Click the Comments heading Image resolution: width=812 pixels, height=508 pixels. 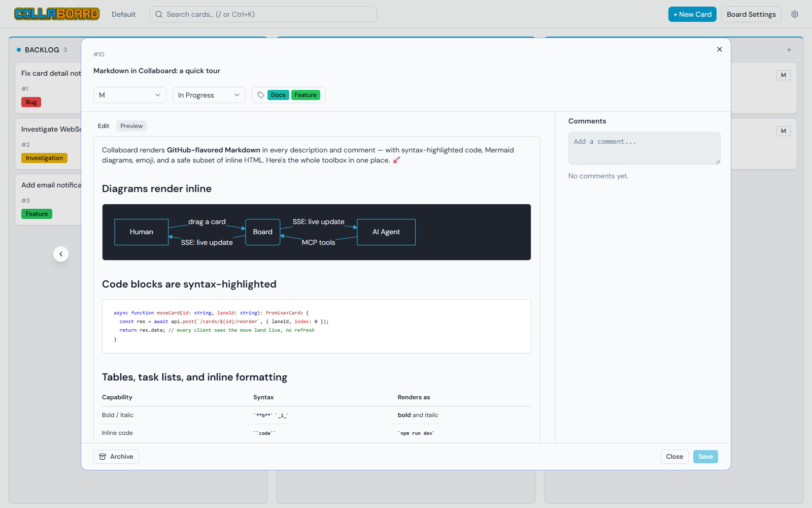pos(587,121)
